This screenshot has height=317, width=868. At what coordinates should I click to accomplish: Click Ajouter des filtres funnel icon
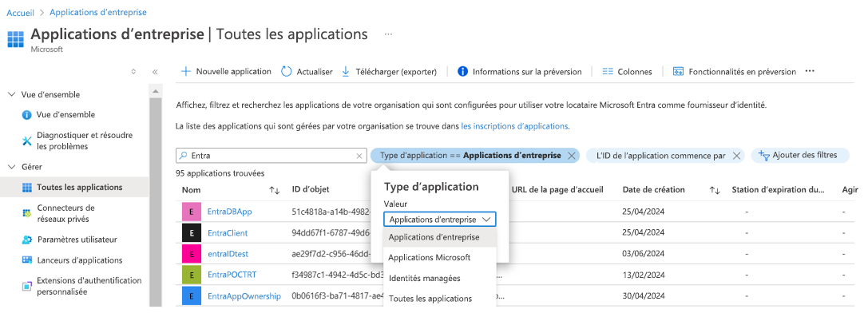click(764, 156)
